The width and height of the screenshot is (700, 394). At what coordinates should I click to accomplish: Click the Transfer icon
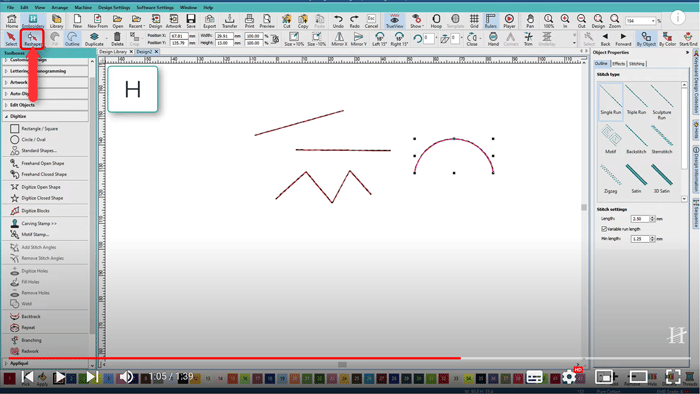(x=229, y=21)
